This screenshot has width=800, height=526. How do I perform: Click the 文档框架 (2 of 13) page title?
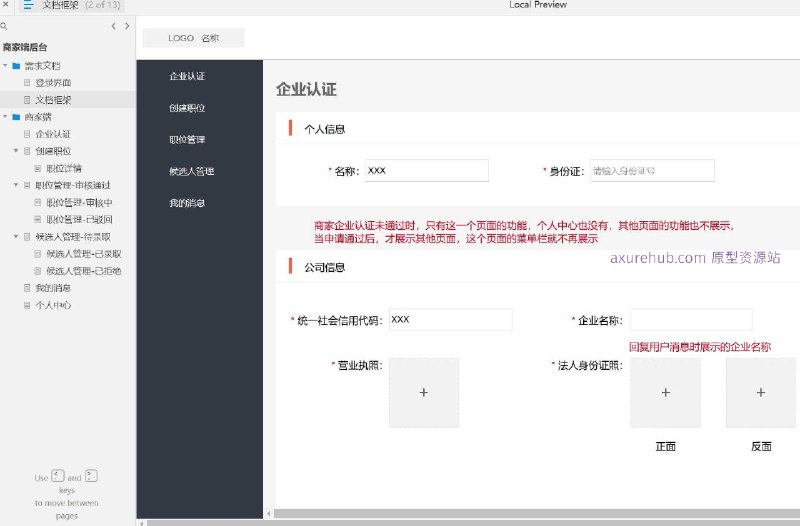[x=81, y=5]
